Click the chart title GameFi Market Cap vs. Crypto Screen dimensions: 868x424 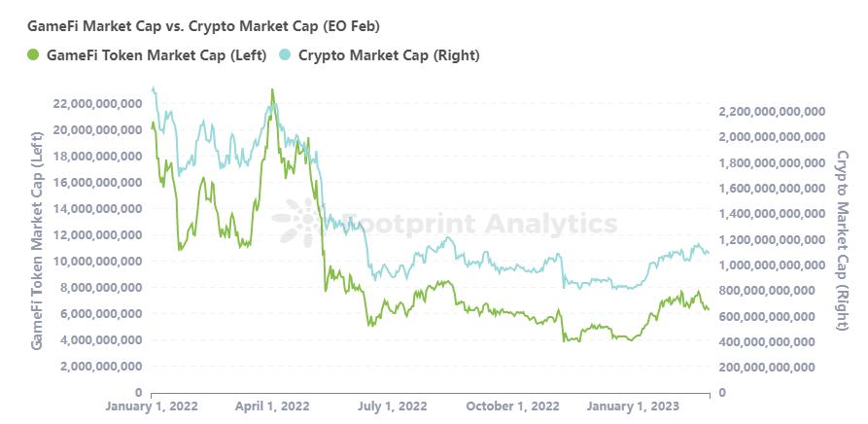[x=203, y=26]
